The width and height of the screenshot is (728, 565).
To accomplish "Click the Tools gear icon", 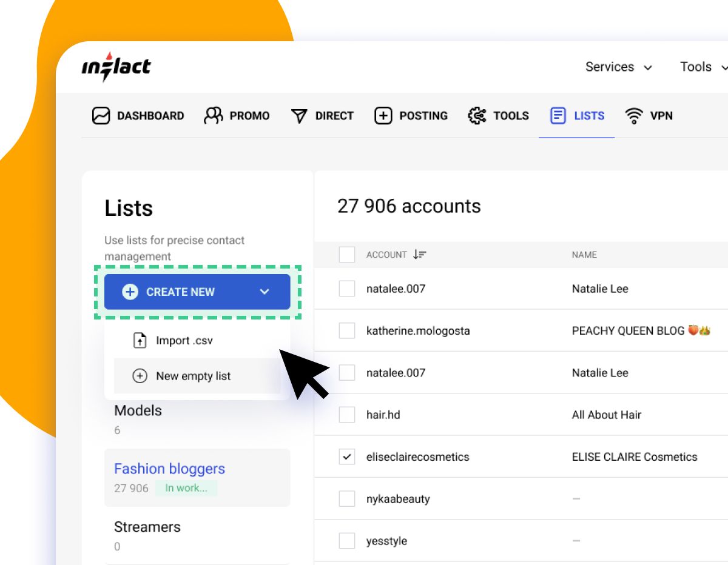I will 477,115.
